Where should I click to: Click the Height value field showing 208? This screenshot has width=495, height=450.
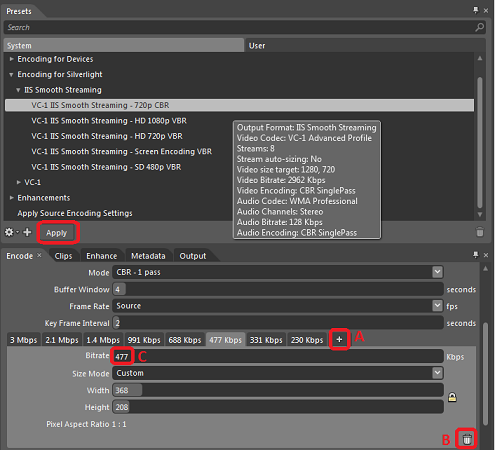point(278,407)
